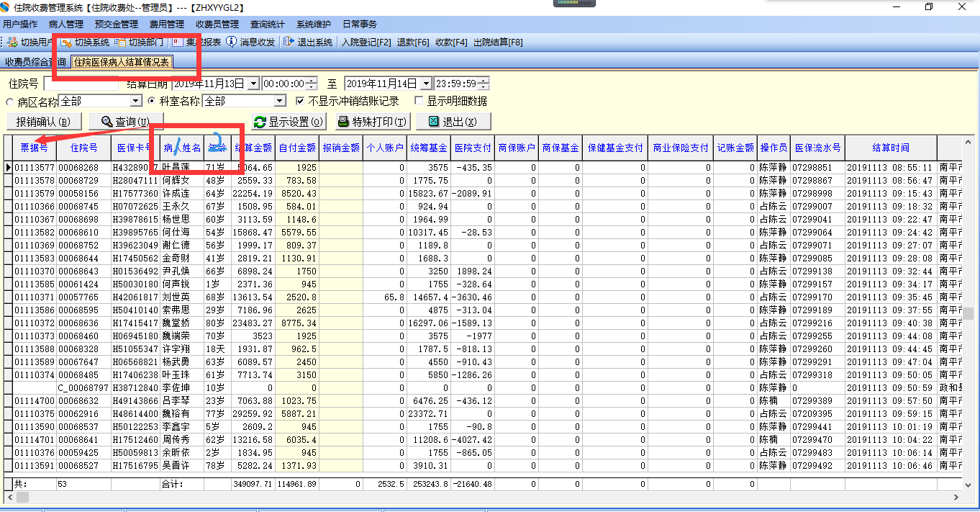Click the 医保流水号 column header
This screenshot has width=980, height=512.
[x=817, y=148]
